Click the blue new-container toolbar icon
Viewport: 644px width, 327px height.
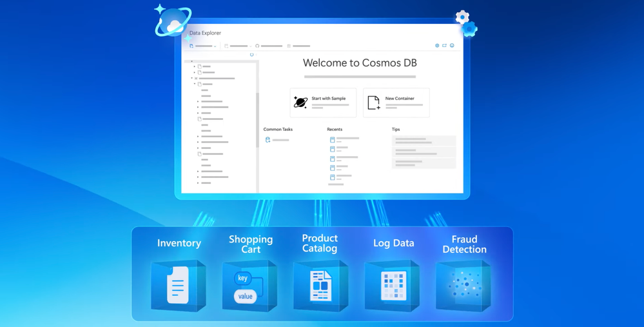tap(191, 46)
